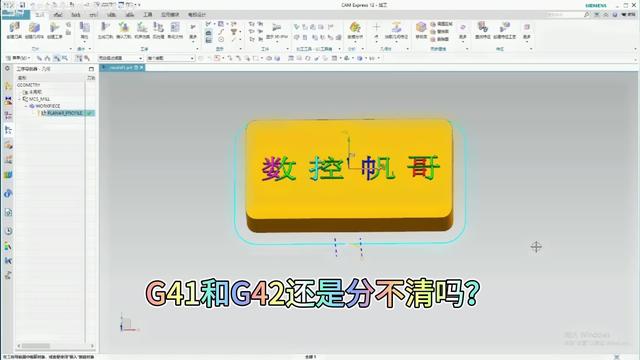Viewport: 640px width, 360px height.
Task: Click the Post Process (后处理) icon
Action: 158,28
